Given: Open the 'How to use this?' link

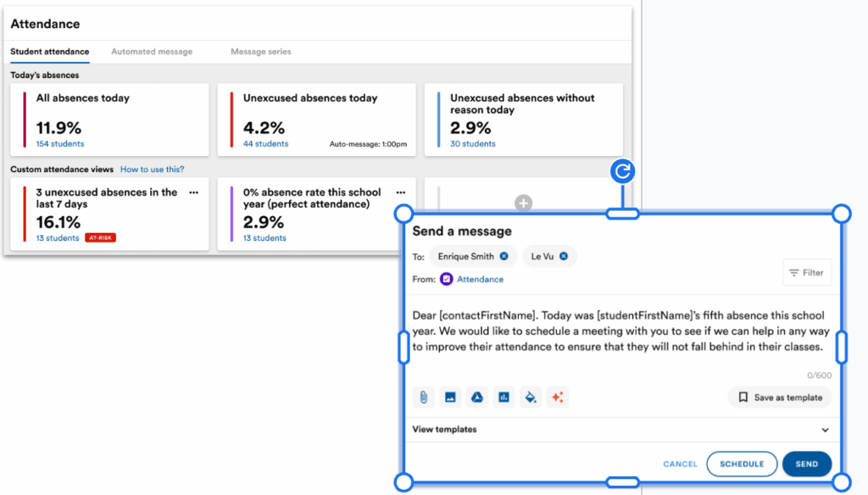Looking at the screenshot, I should tap(152, 170).
